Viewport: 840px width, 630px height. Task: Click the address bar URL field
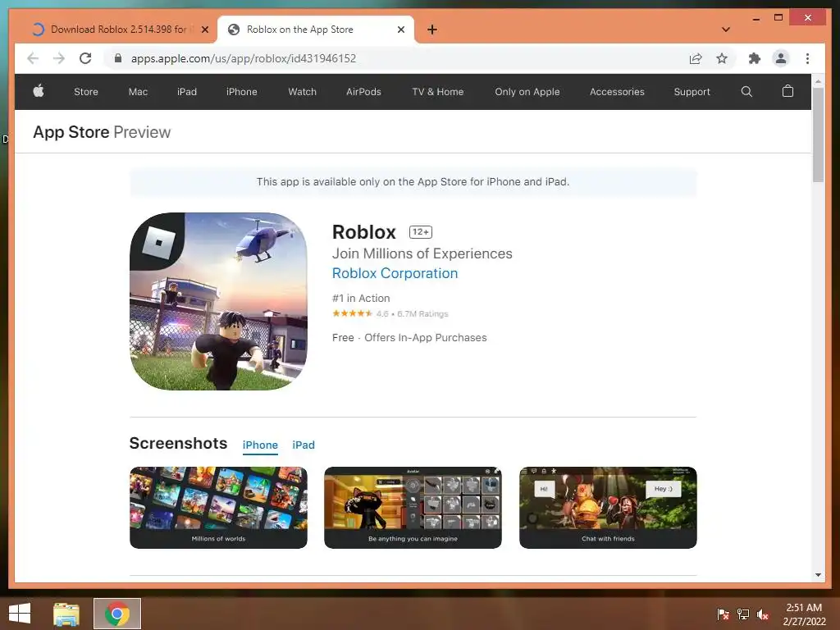[x=244, y=58]
